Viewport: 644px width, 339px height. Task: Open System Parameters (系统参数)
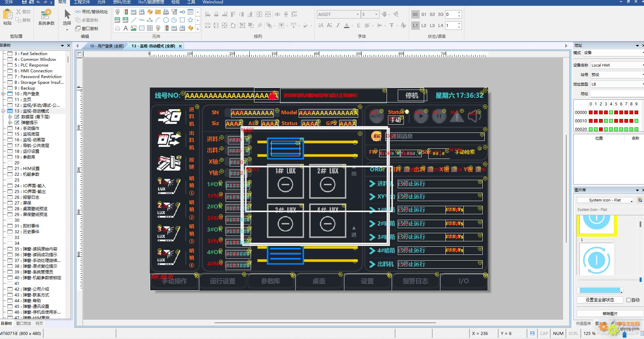pyautogui.click(x=46, y=17)
